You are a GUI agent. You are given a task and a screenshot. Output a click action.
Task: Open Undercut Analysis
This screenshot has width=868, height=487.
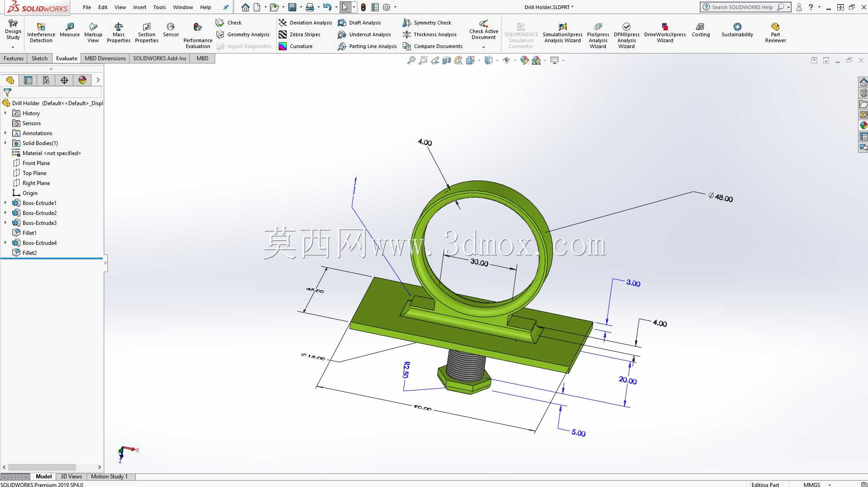pyautogui.click(x=364, y=34)
